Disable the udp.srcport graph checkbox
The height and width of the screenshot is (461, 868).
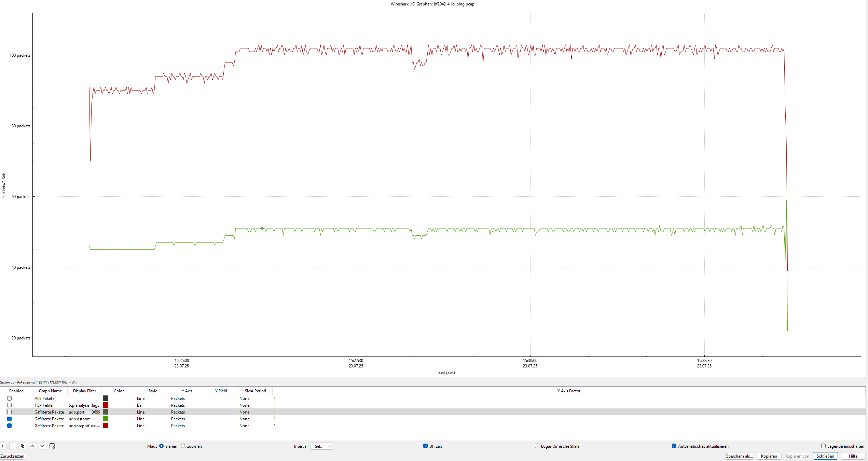tap(10, 426)
